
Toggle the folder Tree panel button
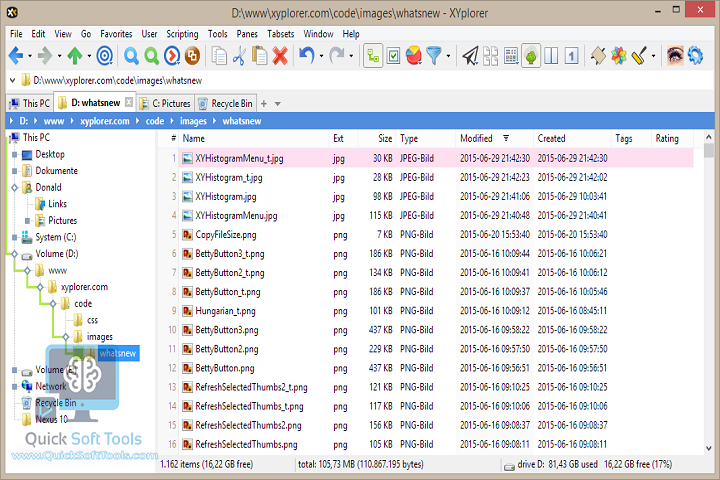click(x=373, y=56)
